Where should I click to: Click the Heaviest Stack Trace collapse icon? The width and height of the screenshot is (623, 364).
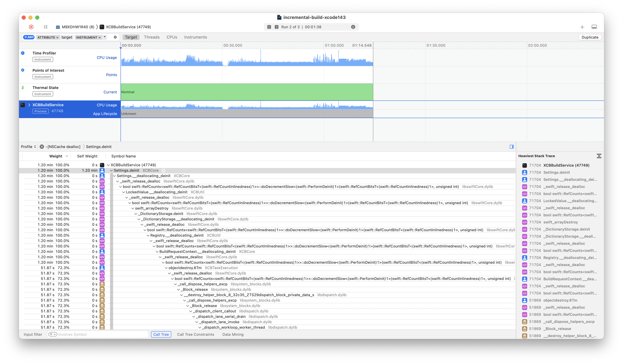click(x=599, y=156)
